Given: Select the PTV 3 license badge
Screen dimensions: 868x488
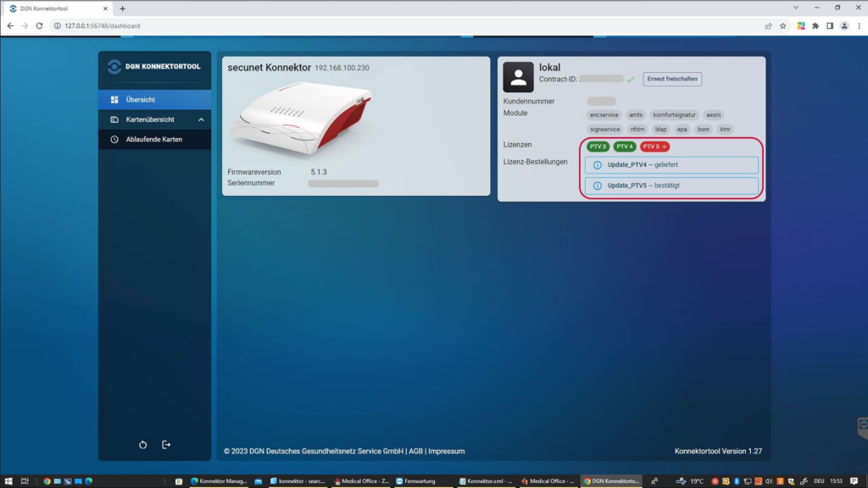Looking at the screenshot, I should [598, 147].
